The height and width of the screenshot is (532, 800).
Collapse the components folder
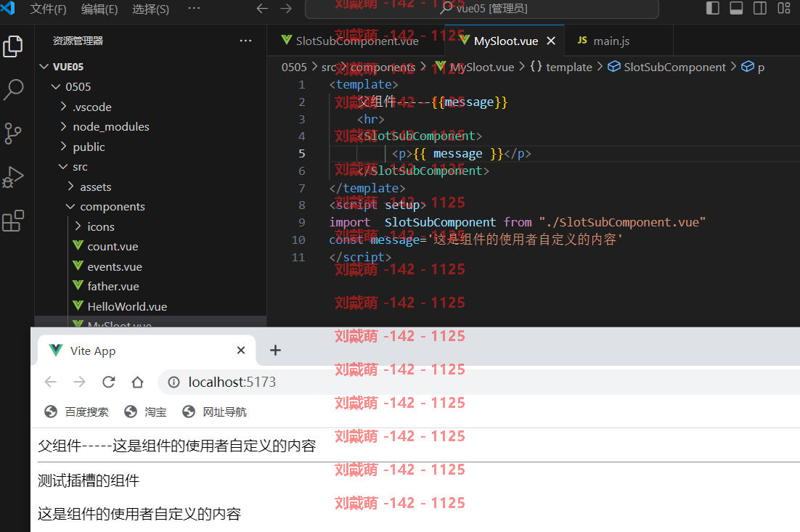[152, 207]
